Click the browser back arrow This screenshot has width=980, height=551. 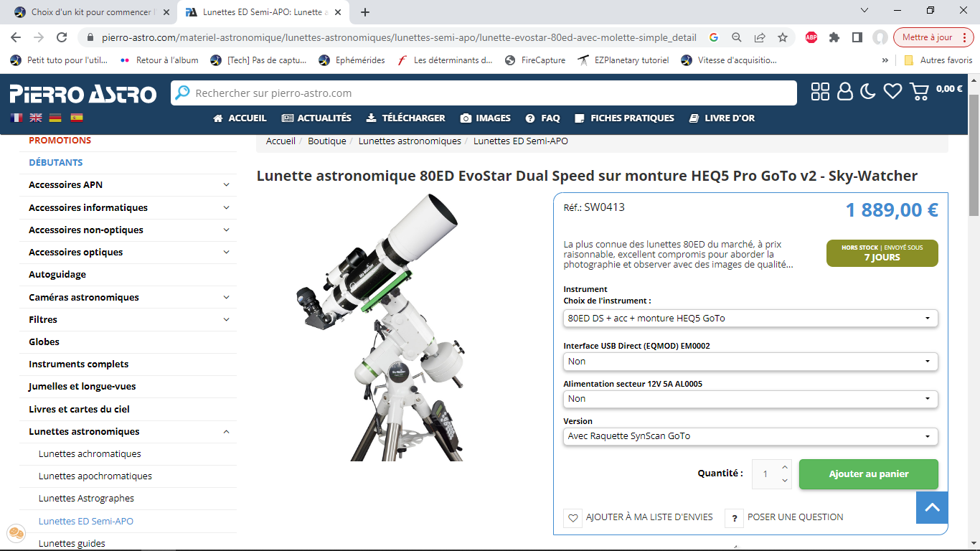[16, 37]
